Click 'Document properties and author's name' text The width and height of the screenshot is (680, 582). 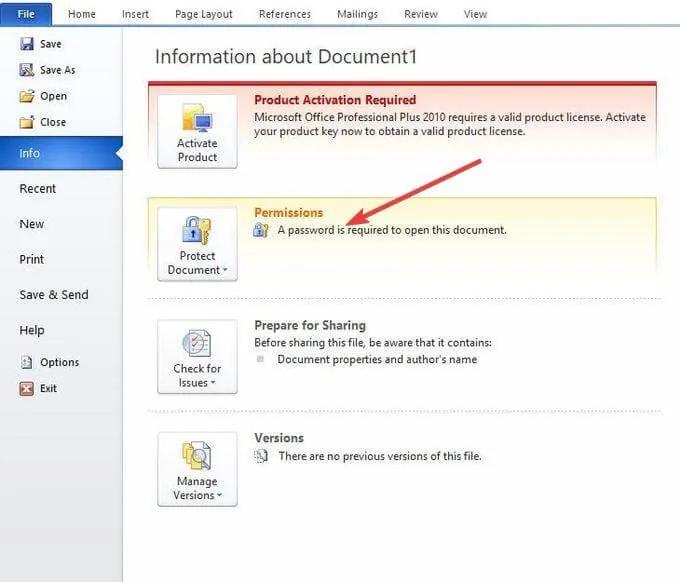pos(377,360)
